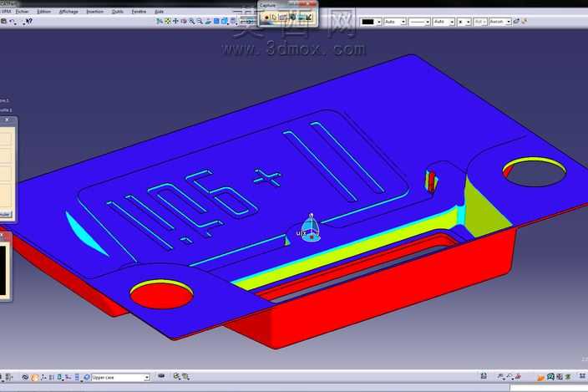Click the Normal View icon

point(208,22)
